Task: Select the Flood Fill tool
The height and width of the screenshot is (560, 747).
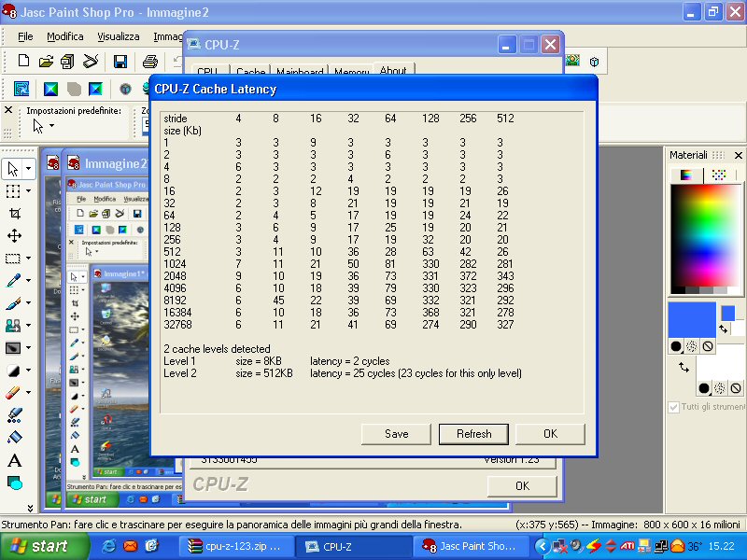Action: click(14, 438)
